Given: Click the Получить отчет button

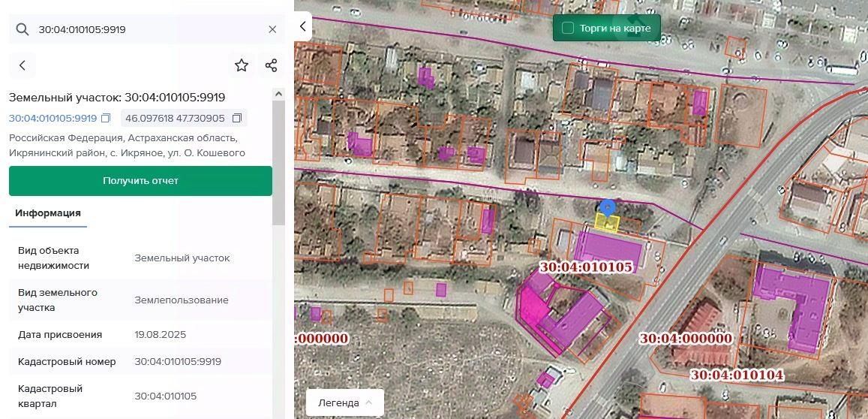Looking at the screenshot, I should pos(140,181).
